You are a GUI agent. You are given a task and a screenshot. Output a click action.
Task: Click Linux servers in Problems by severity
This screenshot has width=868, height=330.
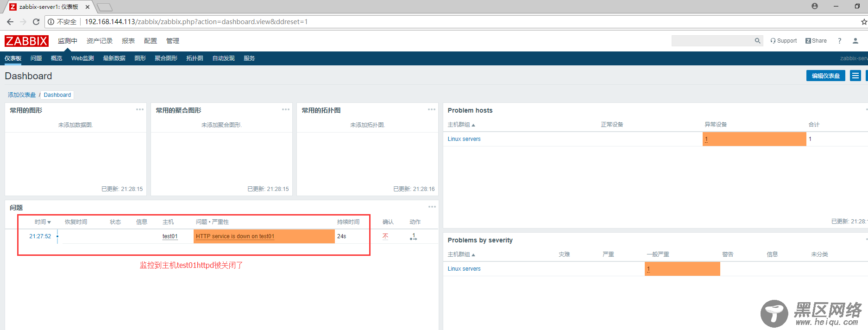pos(464,269)
